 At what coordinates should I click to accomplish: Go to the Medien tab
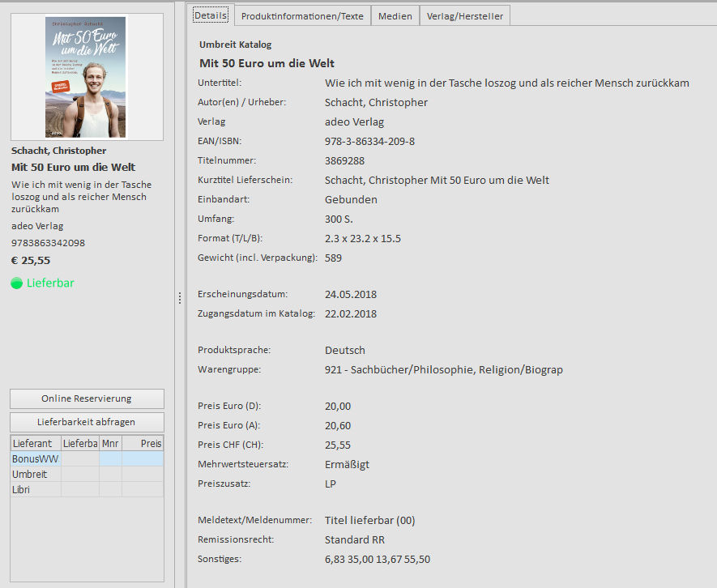point(395,16)
